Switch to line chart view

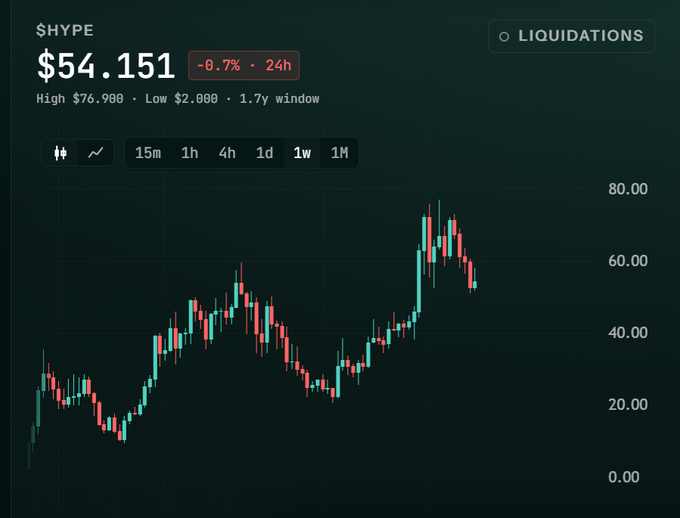pyautogui.click(x=95, y=153)
